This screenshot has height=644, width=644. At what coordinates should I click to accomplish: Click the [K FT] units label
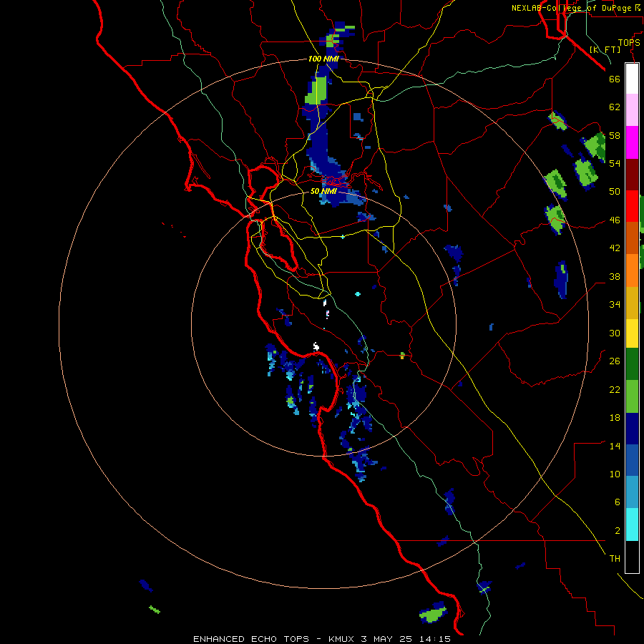[x=605, y=49]
